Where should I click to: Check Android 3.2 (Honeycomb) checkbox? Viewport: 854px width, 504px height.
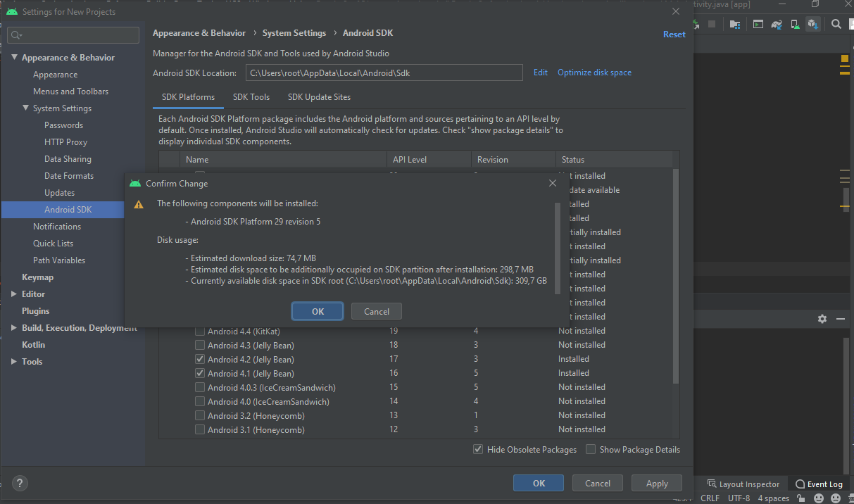click(200, 415)
